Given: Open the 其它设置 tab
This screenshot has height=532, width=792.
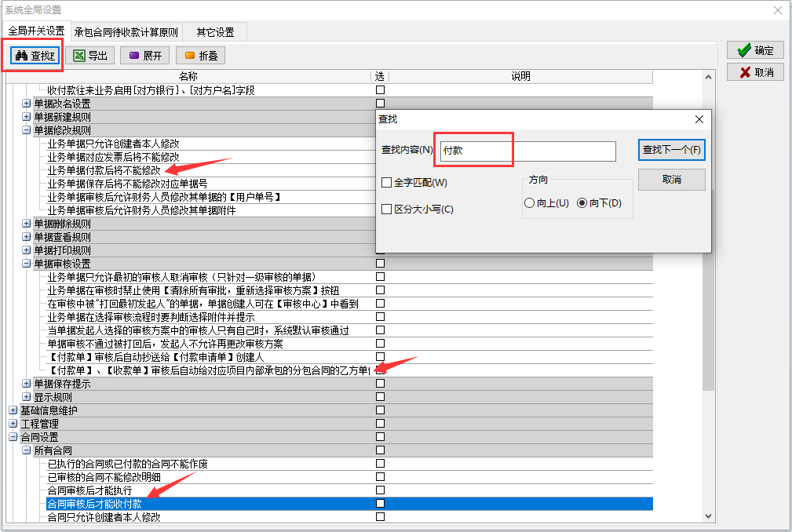Looking at the screenshot, I should [x=215, y=32].
